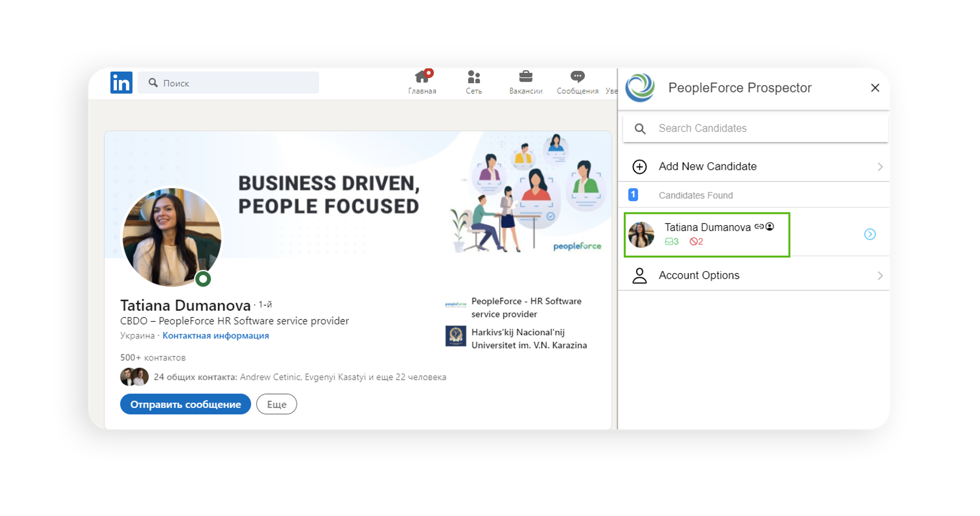Click the LinkedIn logo icon

click(121, 83)
